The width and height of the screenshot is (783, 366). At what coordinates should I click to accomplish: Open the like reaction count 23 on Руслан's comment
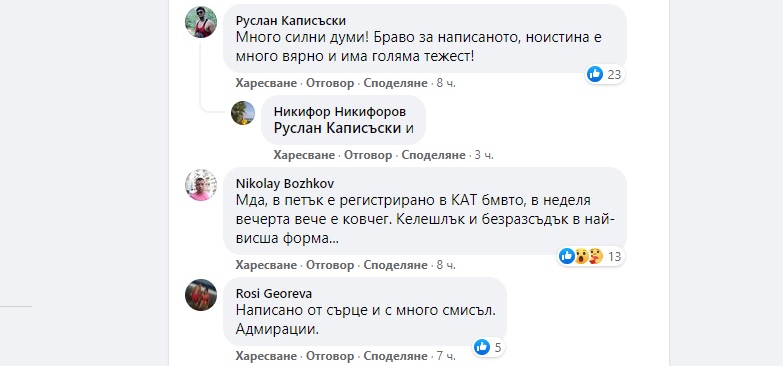[x=604, y=74]
